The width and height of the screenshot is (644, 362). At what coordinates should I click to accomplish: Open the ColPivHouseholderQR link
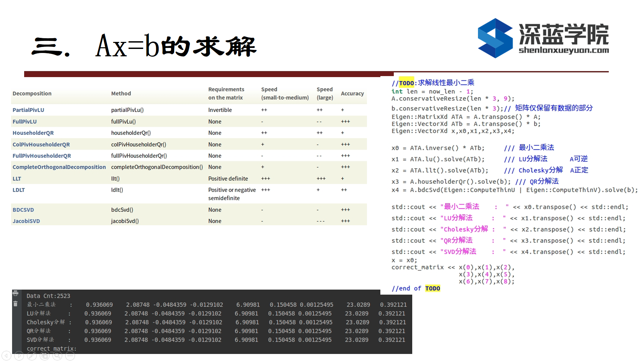(41, 144)
